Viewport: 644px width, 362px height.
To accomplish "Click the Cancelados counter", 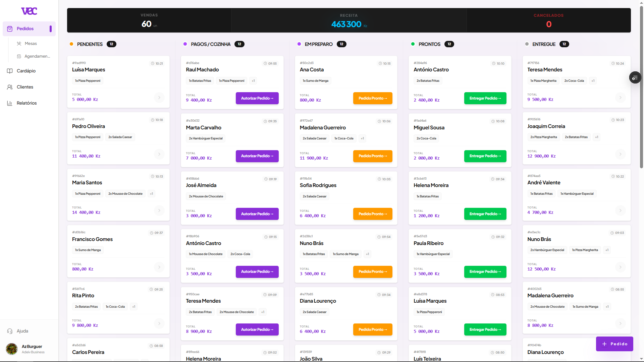I will coord(549,21).
